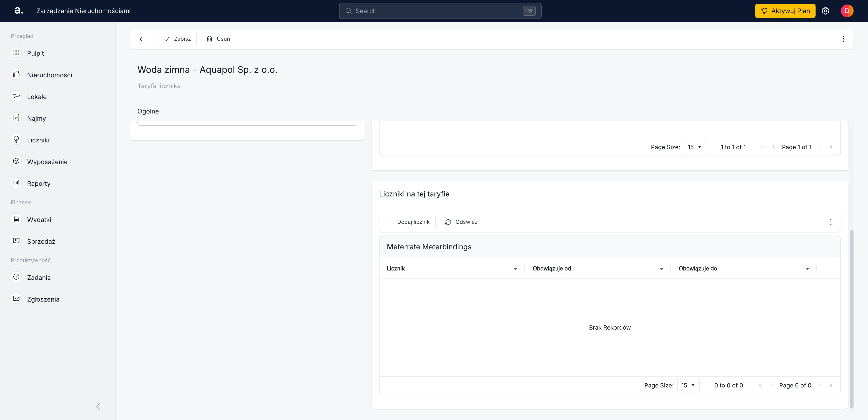
Task: Open Page Size dropdown in upper table
Action: [695, 147]
